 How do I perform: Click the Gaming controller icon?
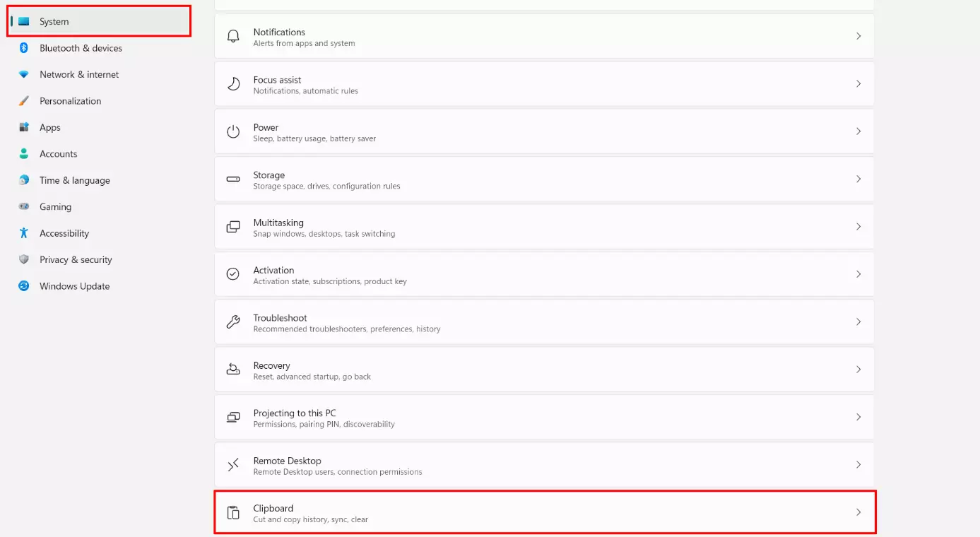point(24,207)
